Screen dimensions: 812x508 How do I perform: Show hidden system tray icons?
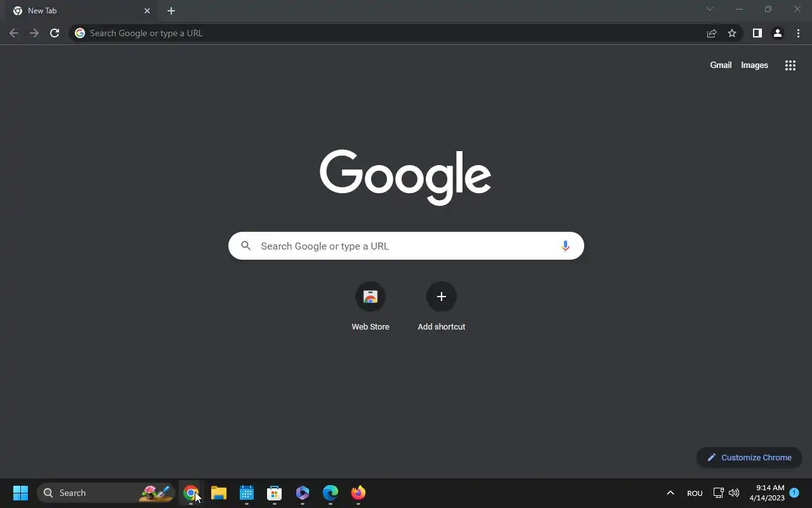click(x=670, y=493)
